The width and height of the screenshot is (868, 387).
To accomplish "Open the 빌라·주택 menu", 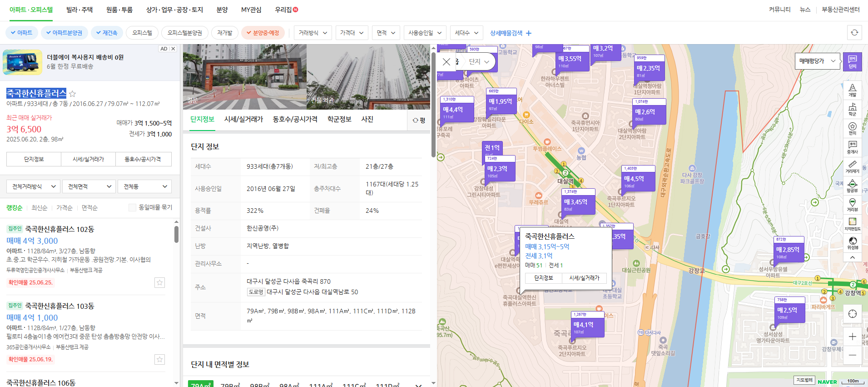I will [79, 10].
